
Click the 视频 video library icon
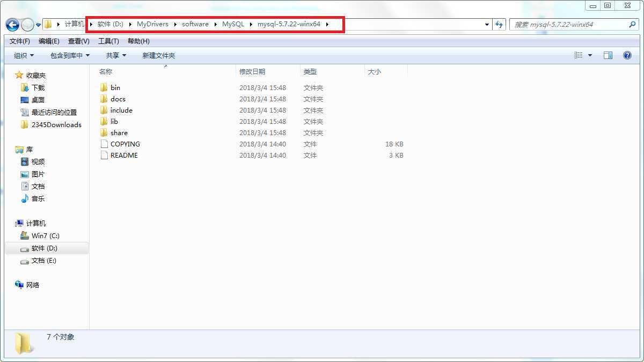[25, 161]
